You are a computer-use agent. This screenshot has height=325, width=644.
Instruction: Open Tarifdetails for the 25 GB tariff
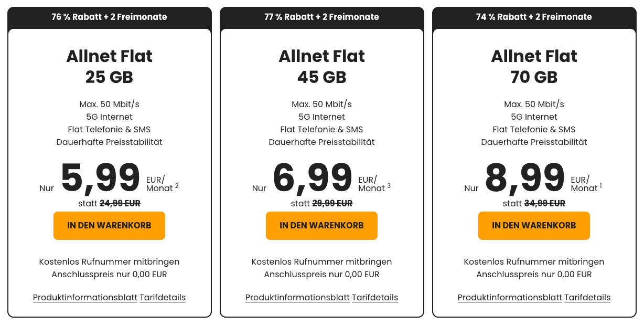(163, 297)
